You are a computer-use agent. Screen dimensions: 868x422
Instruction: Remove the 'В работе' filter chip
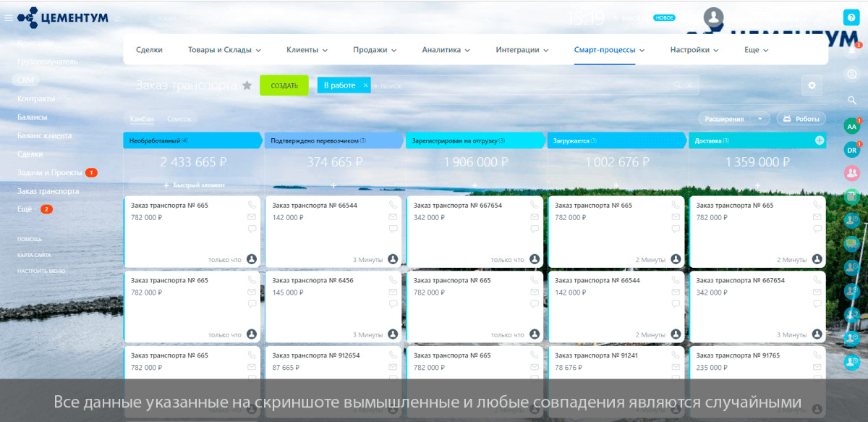coord(365,85)
